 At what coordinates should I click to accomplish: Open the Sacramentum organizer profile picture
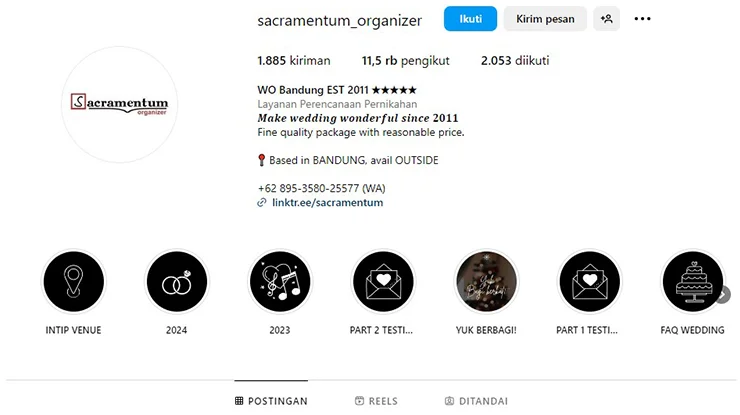click(119, 103)
